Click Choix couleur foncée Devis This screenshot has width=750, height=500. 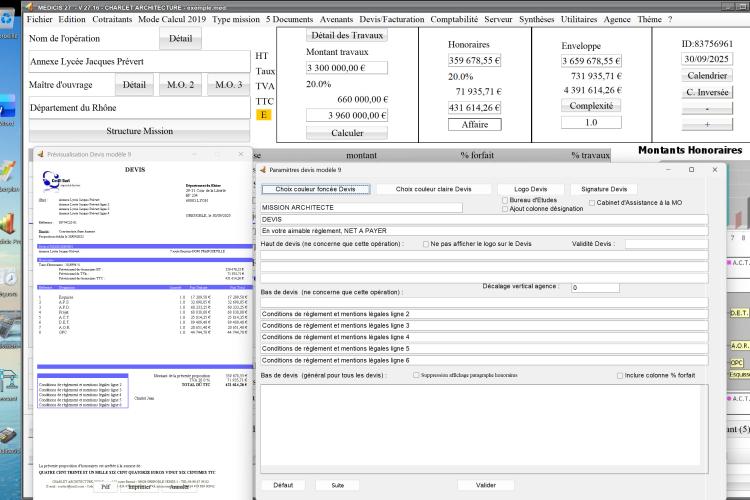pos(315,189)
